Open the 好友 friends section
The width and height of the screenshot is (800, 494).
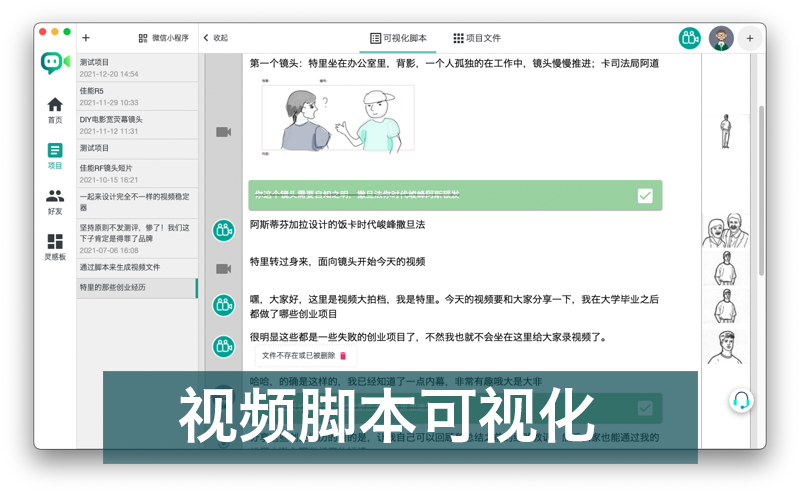55,201
